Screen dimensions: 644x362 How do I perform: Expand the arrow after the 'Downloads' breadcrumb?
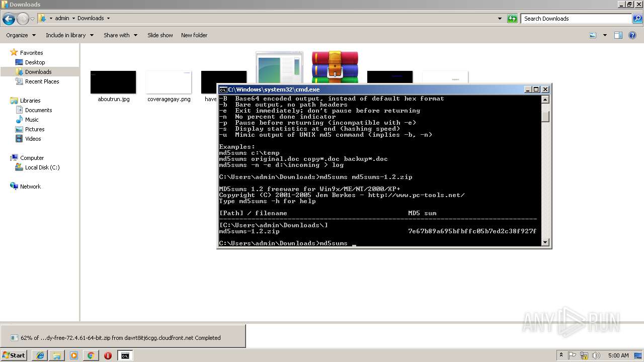[x=108, y=18]
